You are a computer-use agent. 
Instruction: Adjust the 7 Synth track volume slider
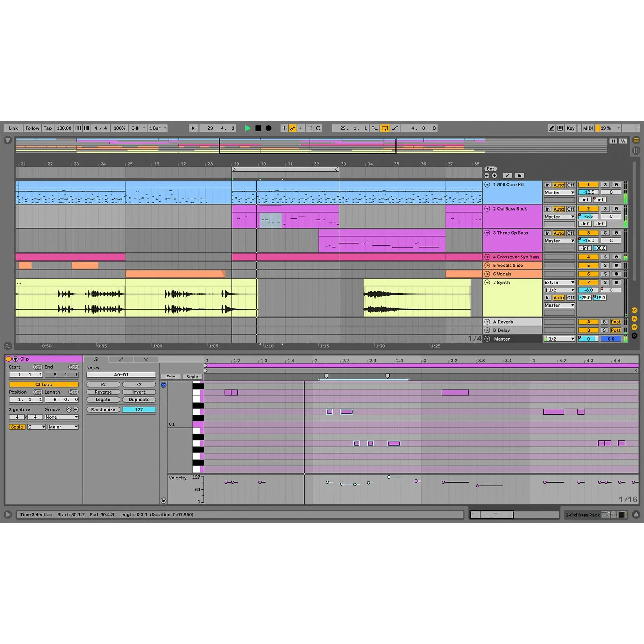pos(588,290)
